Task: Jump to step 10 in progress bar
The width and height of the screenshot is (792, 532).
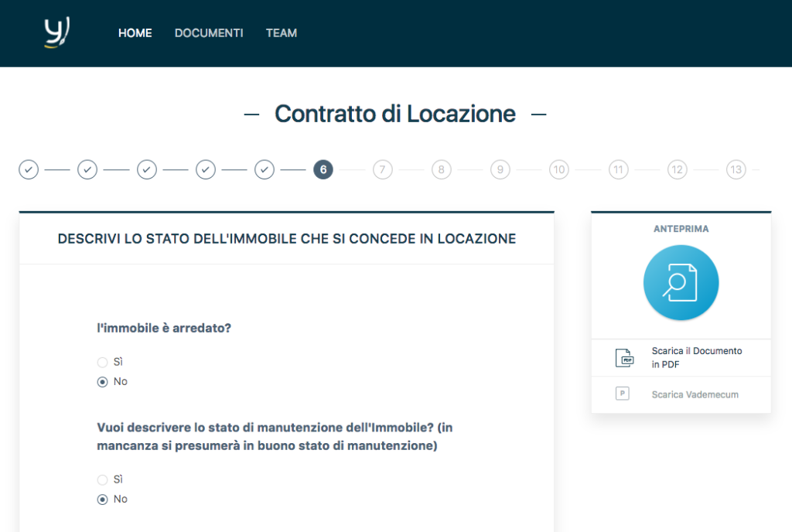Action: click(x=559, y=169)
